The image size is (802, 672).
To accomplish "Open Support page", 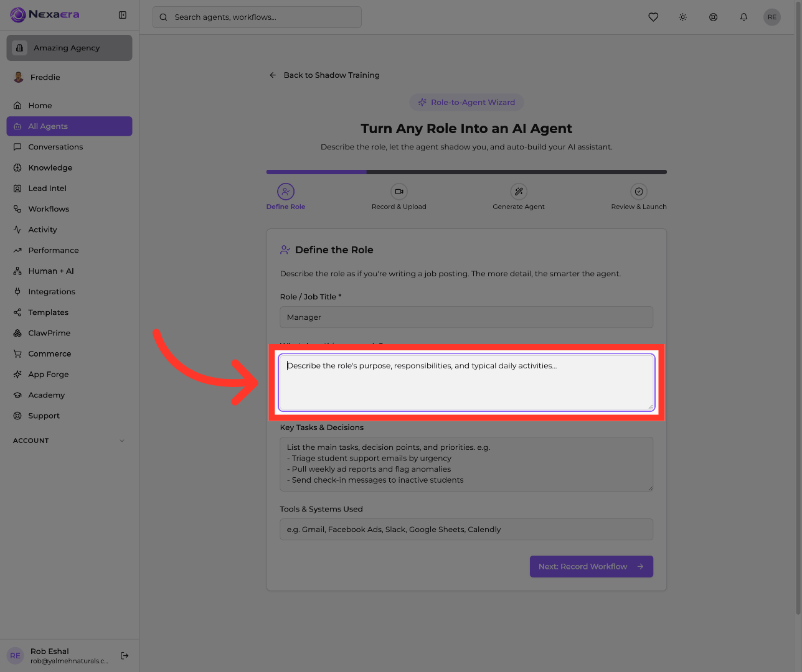I will pyautogui.click(x=69, y=416).
